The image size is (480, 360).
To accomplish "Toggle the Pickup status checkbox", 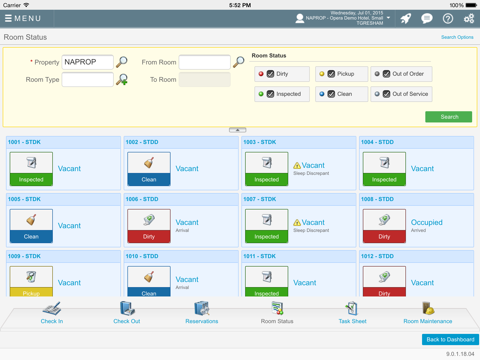I will point(331,74).
